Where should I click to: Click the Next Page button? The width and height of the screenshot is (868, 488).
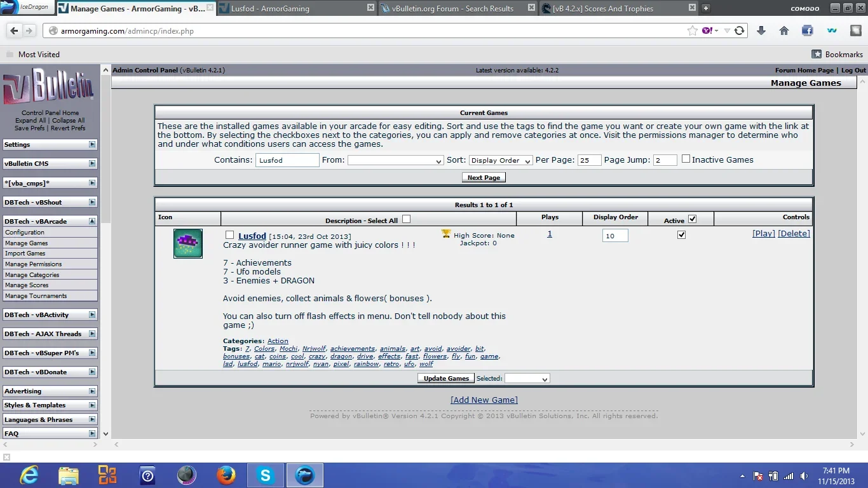coord(484,177)
